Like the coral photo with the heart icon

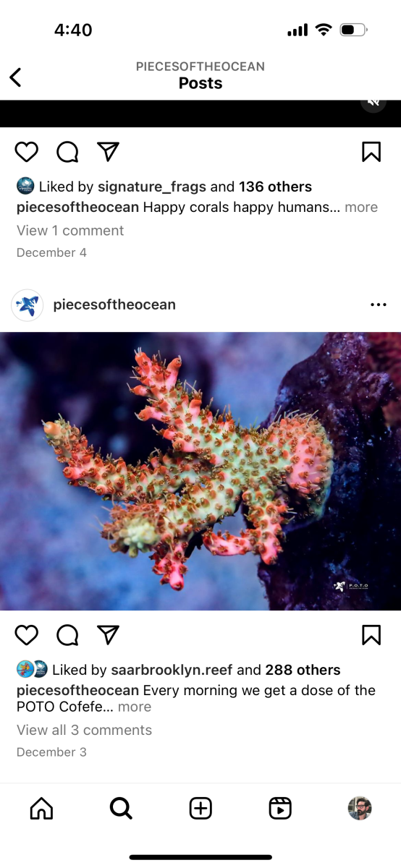click(27, 635)
